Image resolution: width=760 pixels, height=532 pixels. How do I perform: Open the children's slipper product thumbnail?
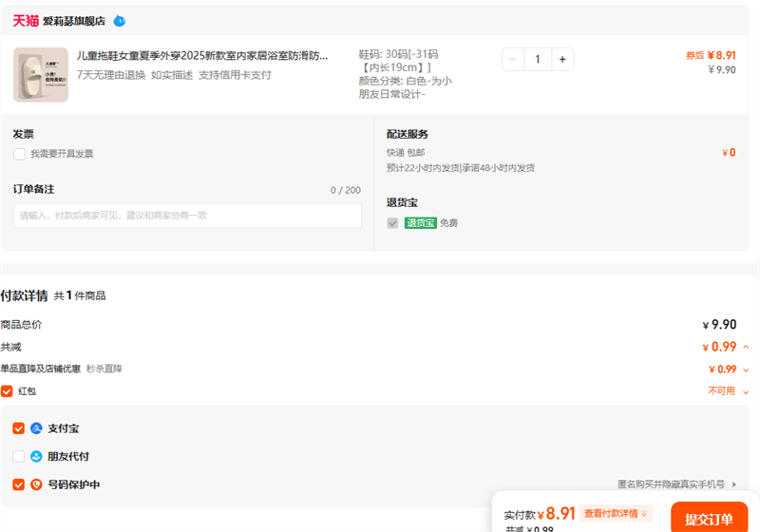tap(40, 74)
